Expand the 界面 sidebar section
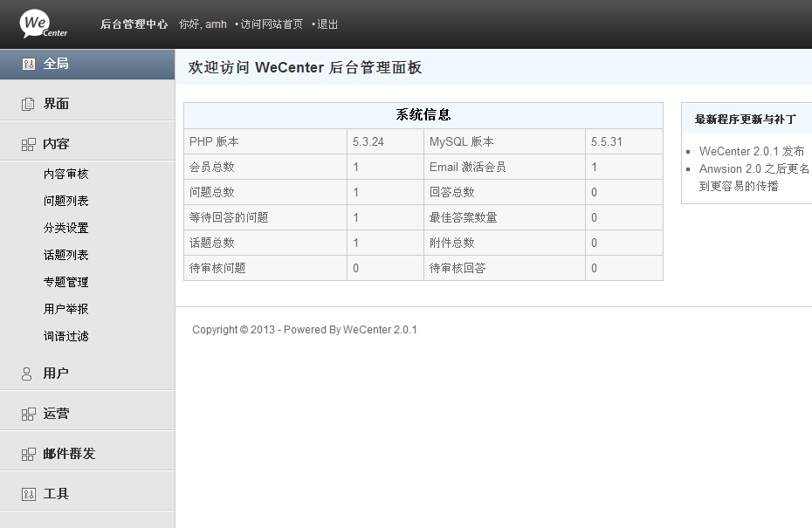The image size is (812, 528). click(56, 104)
